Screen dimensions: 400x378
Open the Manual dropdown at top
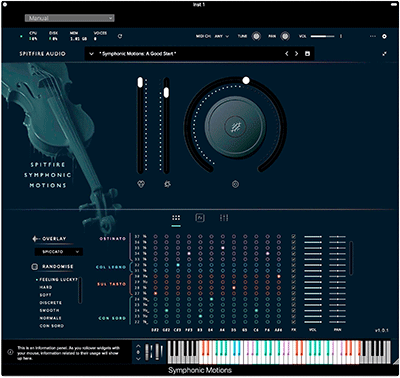[x=69, y=18]
